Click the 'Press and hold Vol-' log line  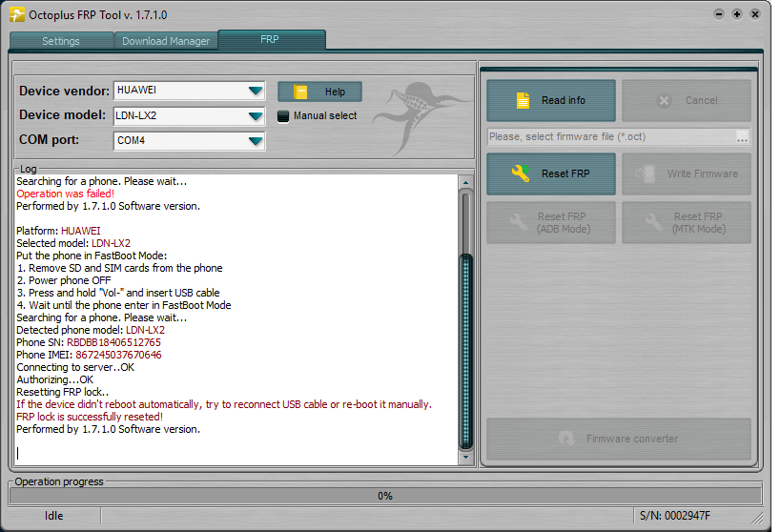coord(118,293)
